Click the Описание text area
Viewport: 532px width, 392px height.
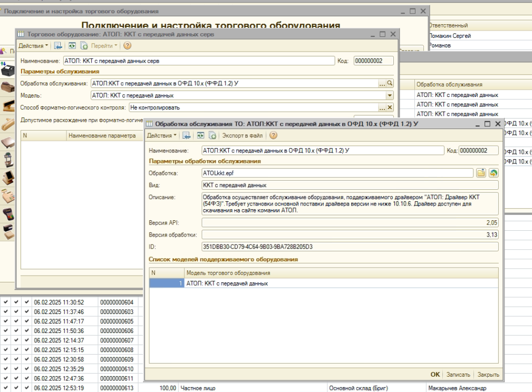(350, 203)
